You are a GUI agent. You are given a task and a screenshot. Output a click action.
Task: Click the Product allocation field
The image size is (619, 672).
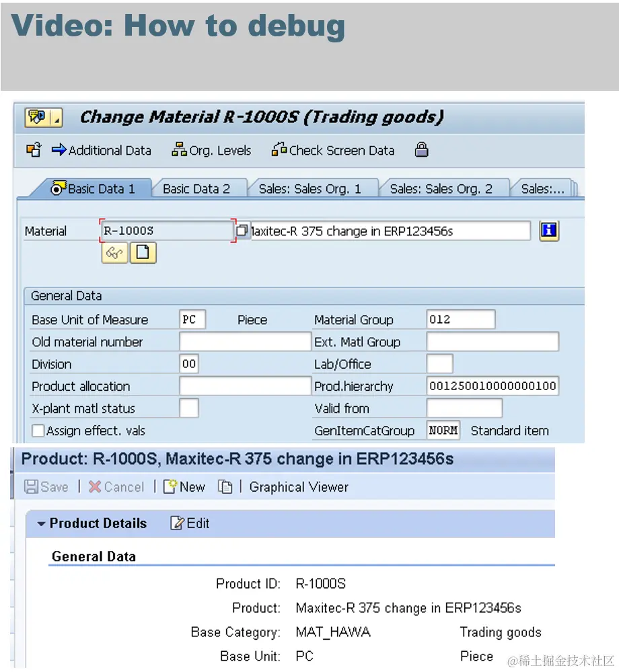tap(245, 386)
